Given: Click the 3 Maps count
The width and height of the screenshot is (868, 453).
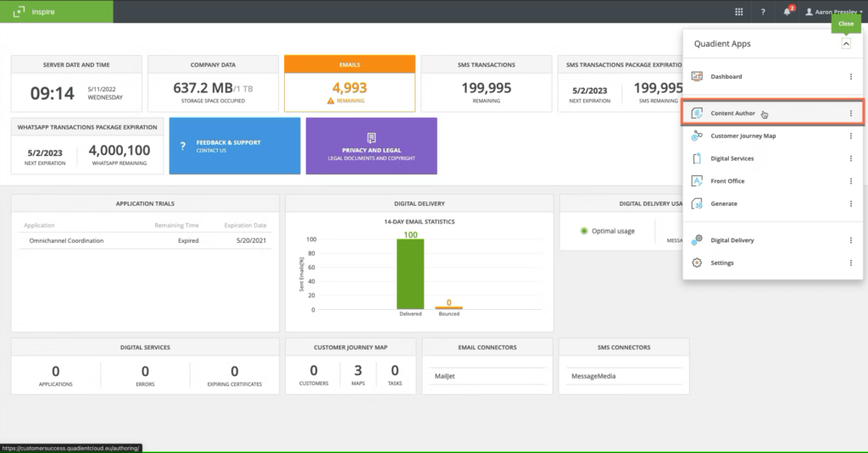Looking at the screenshot, I should pyautogui.click(x=359, y=370).
